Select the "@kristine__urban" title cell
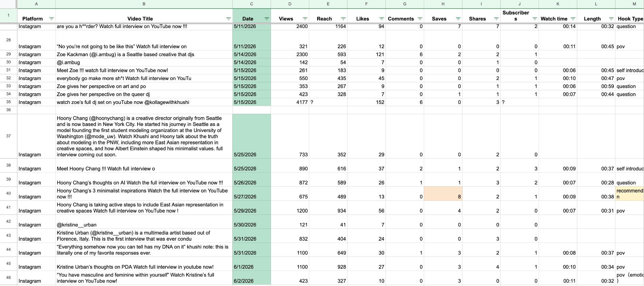 pos(144,222)
